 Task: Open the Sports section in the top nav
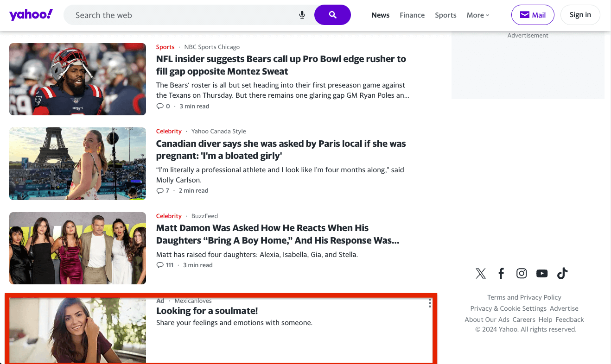tap(446, 15)
